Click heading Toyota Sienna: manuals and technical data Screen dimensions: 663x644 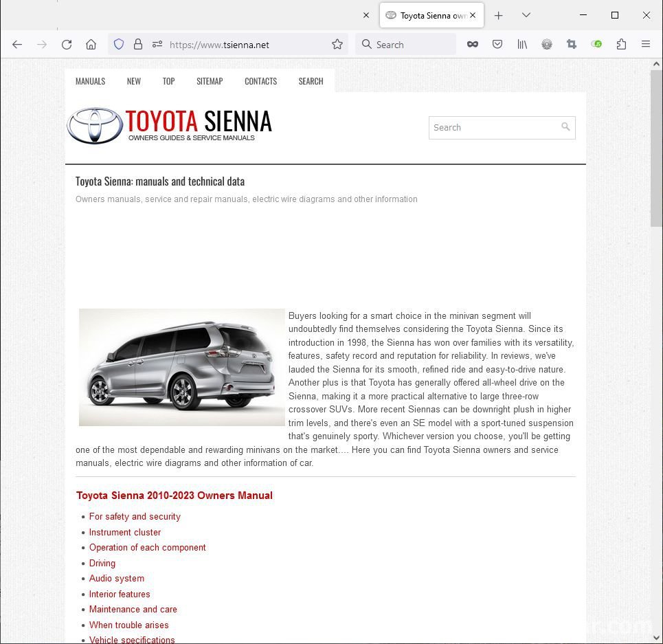[x=160, y=181]
